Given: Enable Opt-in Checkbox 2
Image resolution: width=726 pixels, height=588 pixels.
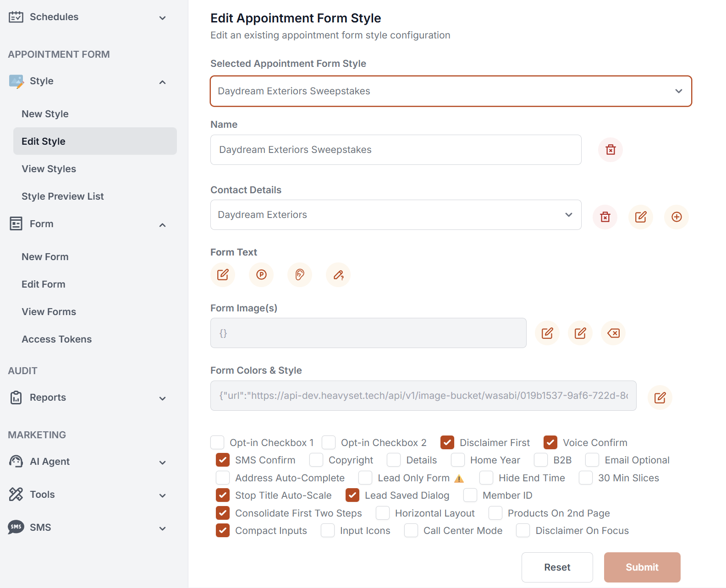Looking at the screenshot, I should 329,443.
